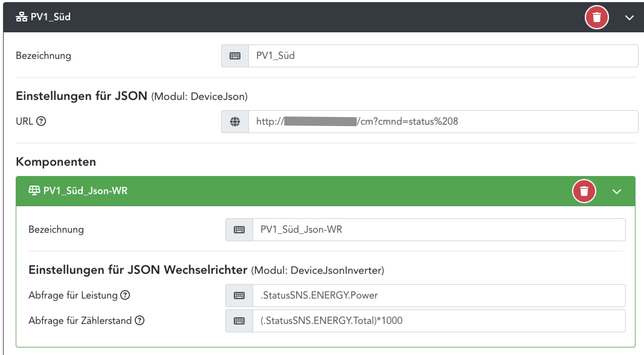Screen dimensions: 644x355
Task: Click the PV1_Süd dark header title
Action: click(x=51, y=17)
